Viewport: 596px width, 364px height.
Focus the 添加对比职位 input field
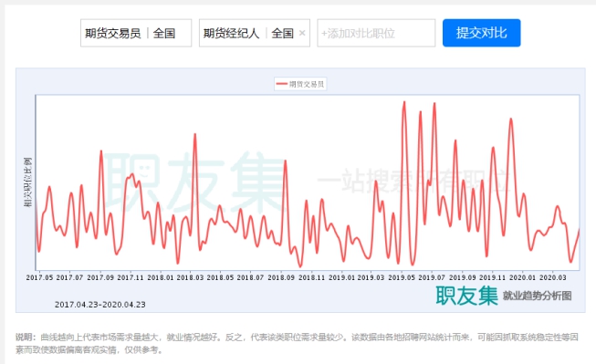(x=376, y=33)
